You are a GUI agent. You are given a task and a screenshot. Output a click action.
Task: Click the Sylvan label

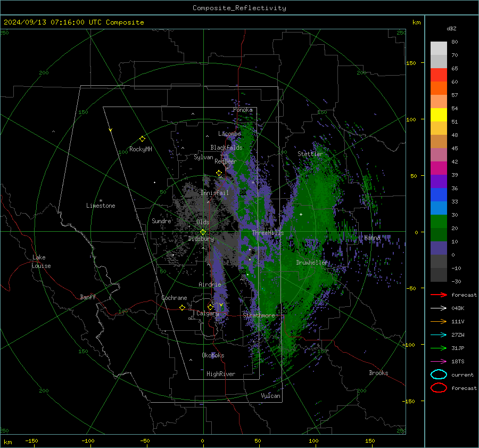(x=203, y=157)
